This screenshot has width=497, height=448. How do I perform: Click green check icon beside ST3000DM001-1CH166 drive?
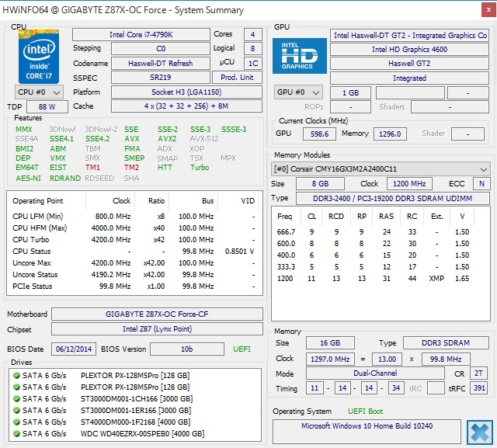coord(16,398)
